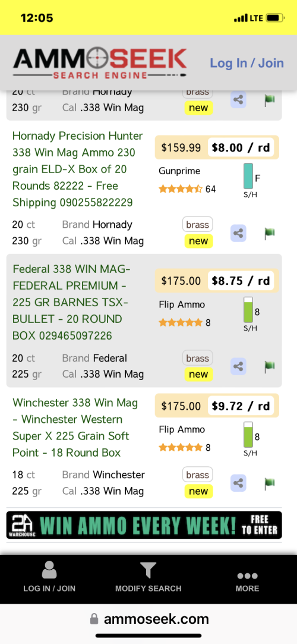Flag the Winchester 18 Round Box listing
This screenshot has width=297, height=644.
(x=269, y=483)
